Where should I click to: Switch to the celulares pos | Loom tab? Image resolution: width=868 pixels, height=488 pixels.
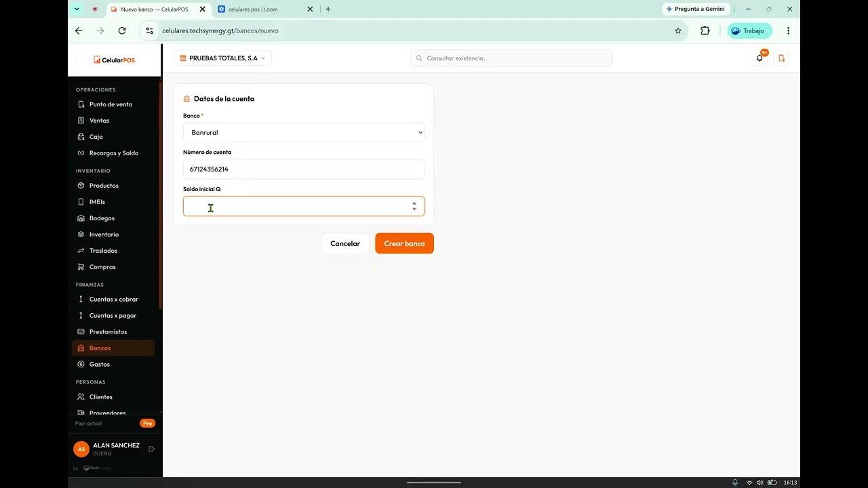[x=267, y=9]
